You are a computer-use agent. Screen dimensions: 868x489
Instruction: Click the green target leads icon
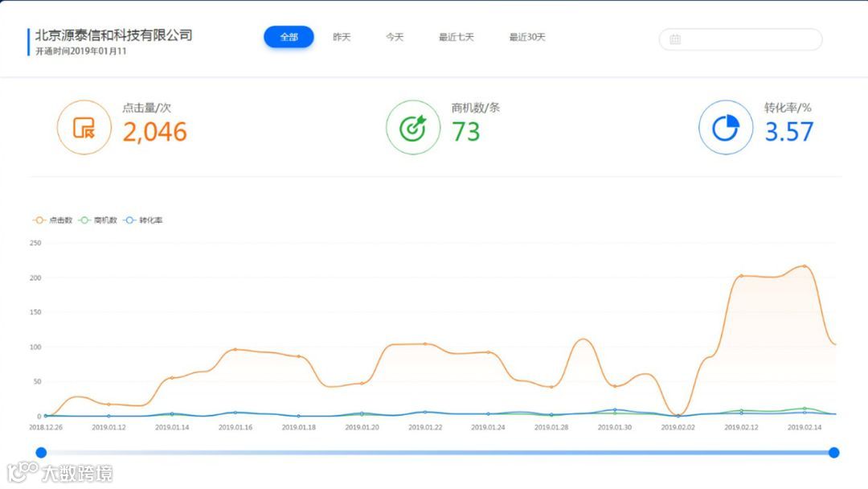pos(413,127)
